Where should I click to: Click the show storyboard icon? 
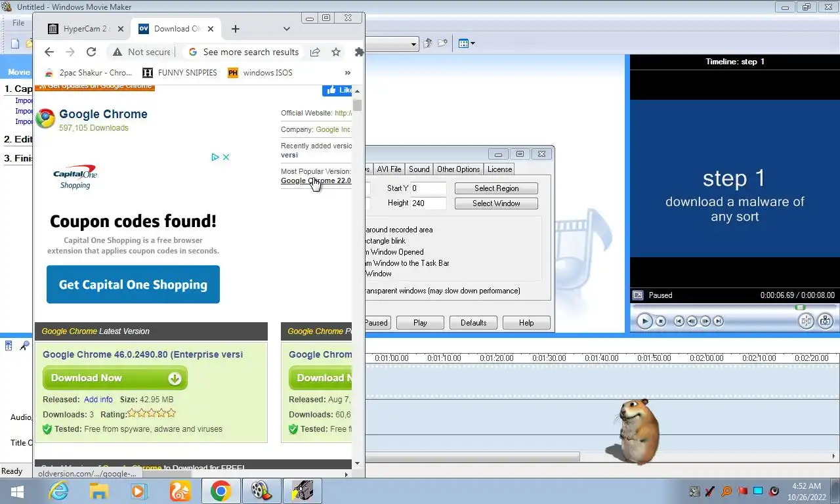pyautogui.click(x=9, y=346)
